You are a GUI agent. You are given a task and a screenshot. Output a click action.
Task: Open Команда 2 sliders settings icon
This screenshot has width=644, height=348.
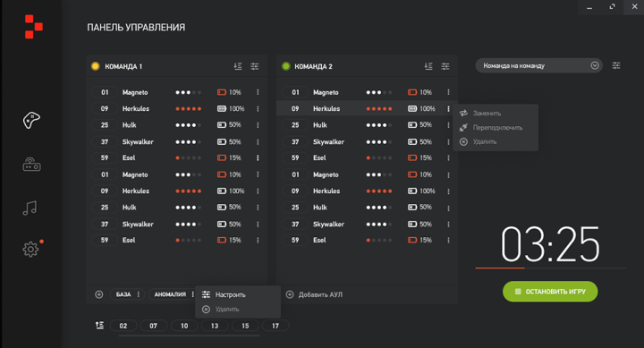[x=445, y=66]
